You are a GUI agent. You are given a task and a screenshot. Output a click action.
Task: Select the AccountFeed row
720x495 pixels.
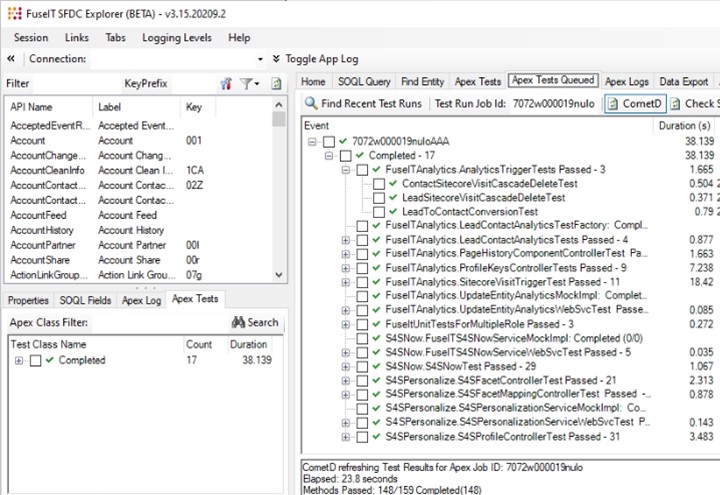[140, 215]
